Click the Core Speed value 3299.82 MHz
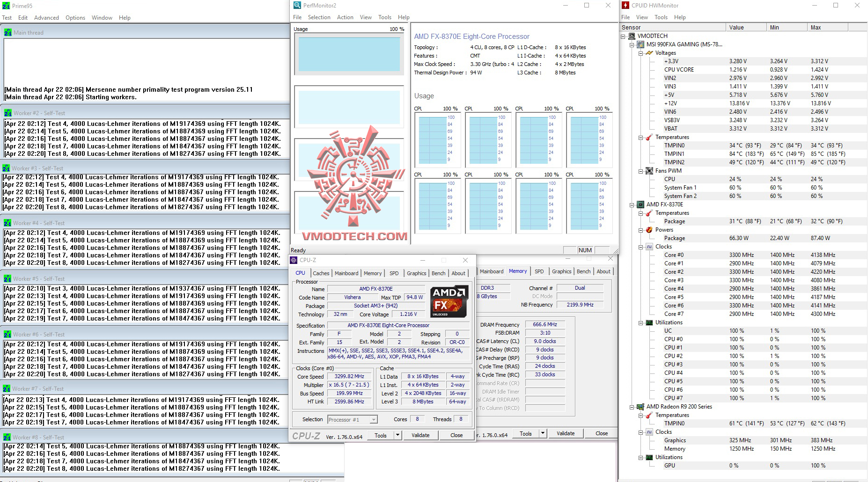 tap(349, 376)
